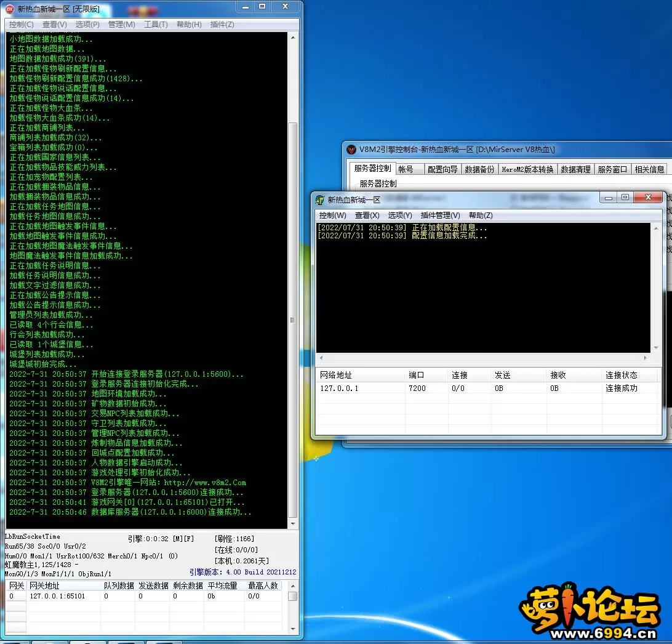The image size is (672, 644).
Task: Switch to 数据清理 tab in V8M2 console
Action: [x=575, y=169]
